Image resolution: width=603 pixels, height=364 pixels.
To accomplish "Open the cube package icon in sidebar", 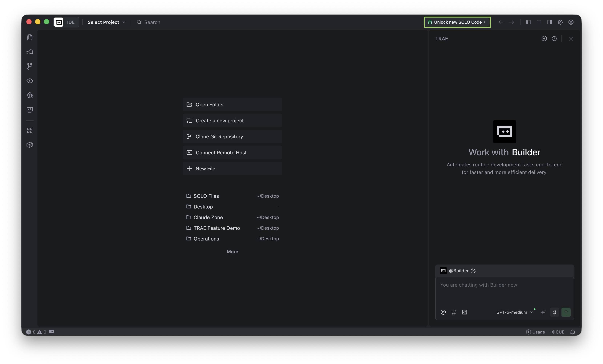I will click(x=30, y=145).
